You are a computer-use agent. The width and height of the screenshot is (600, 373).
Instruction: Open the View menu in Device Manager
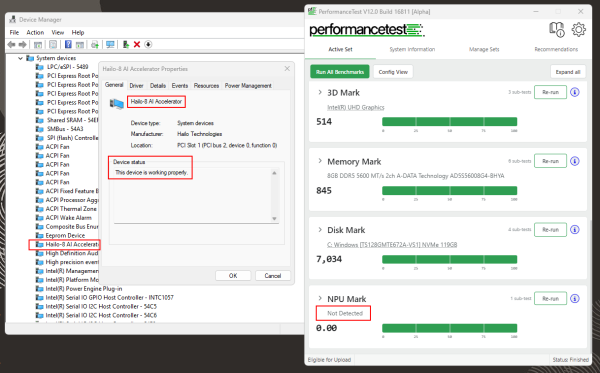[x=58, y=33]
